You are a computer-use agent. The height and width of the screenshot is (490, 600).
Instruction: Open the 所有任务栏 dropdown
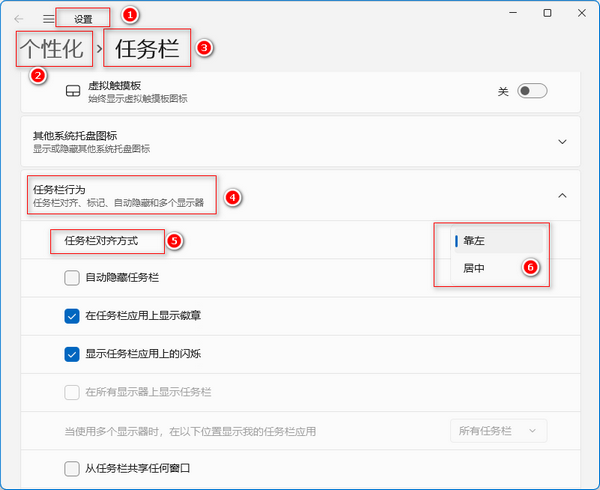(498, 430)
